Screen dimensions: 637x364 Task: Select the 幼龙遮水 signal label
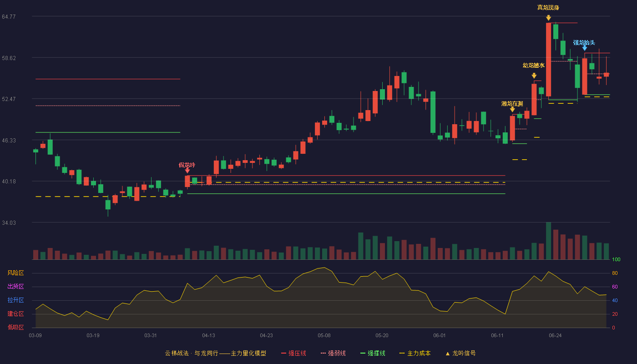[x=534, y=66]
